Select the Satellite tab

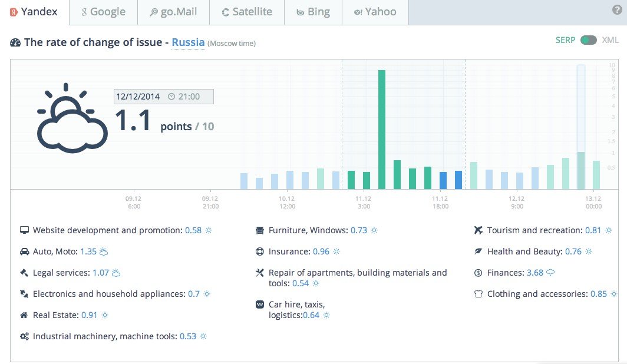click(x=247, y=12)
